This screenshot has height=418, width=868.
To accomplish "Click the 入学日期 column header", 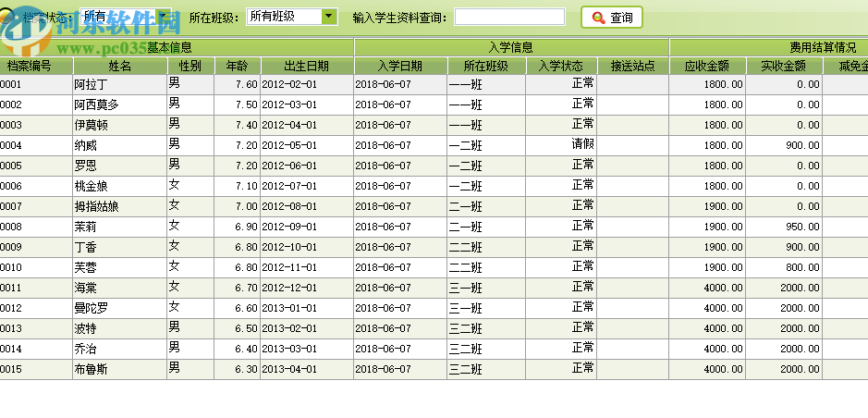I will (400, 67).
